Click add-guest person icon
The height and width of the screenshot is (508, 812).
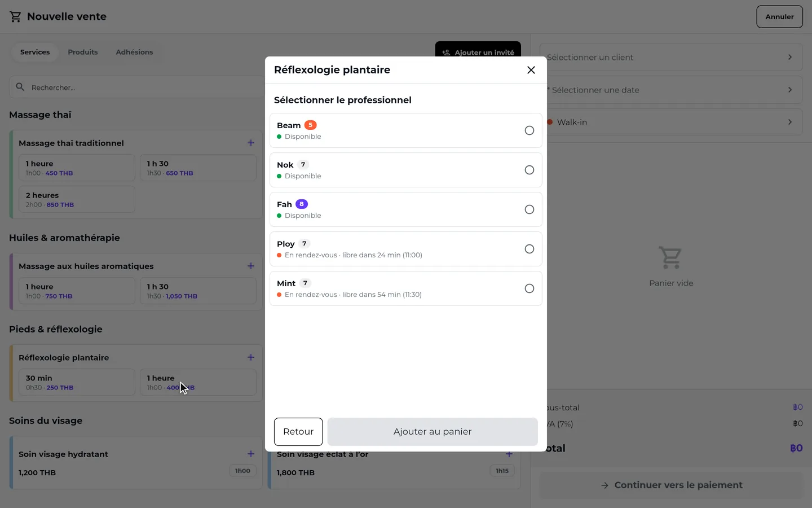pyautogui.click(x=446, y=52)
